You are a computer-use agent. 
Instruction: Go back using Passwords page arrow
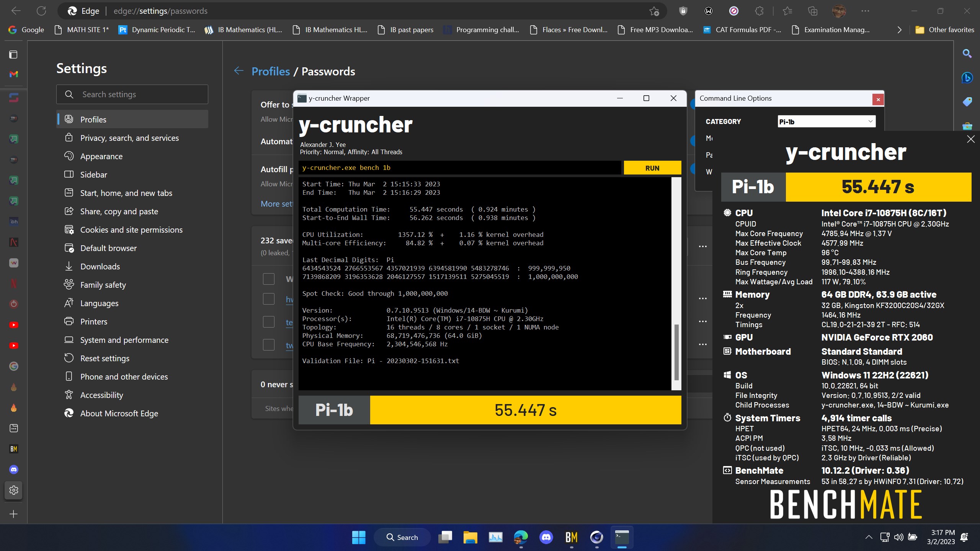239,71
